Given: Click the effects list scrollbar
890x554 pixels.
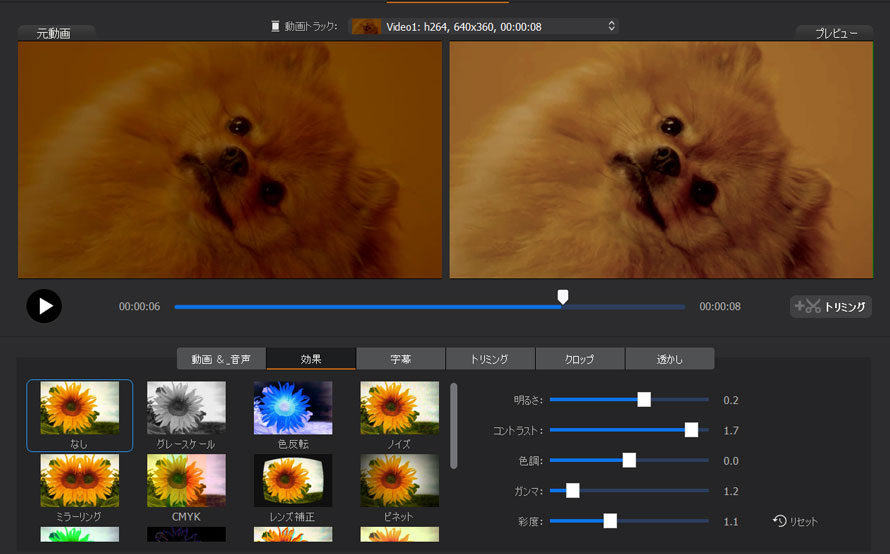Looking at the screenshot, I should [x=454, y=425].
